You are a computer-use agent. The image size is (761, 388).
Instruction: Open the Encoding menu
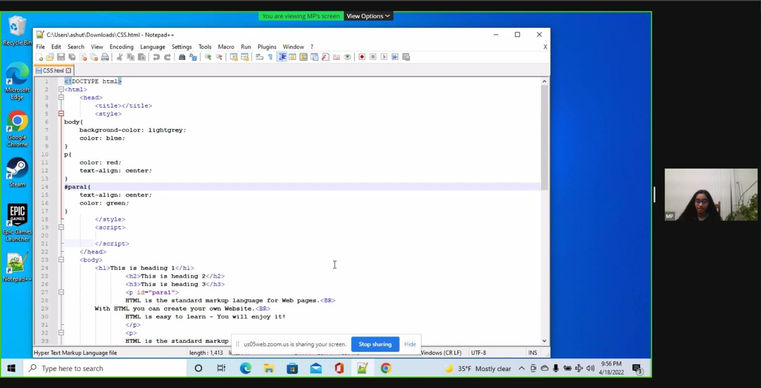[x=121, y=47]
